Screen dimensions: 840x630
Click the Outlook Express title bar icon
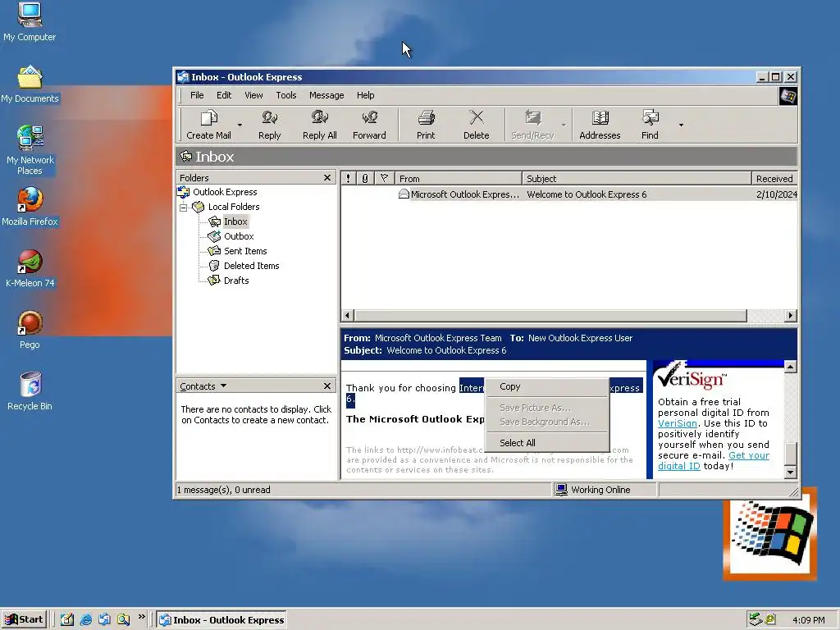point(183,76)
